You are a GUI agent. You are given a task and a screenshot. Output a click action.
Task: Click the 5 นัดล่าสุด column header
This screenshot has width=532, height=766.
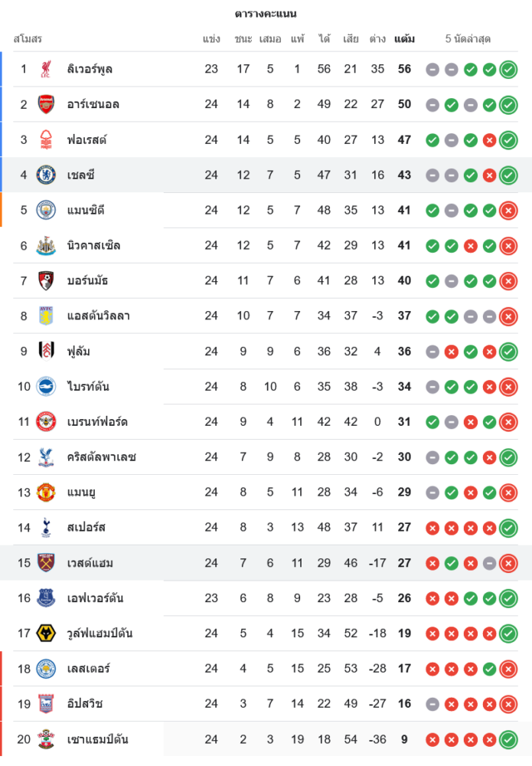point(468,38)
